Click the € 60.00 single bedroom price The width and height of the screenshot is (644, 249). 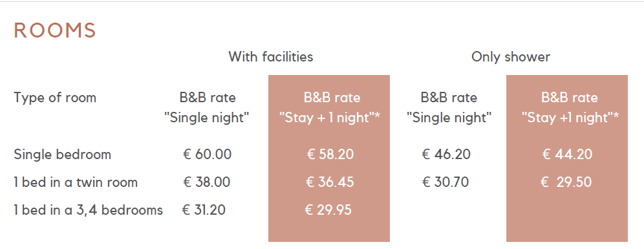pyautogui.click(x=207, y=155)
